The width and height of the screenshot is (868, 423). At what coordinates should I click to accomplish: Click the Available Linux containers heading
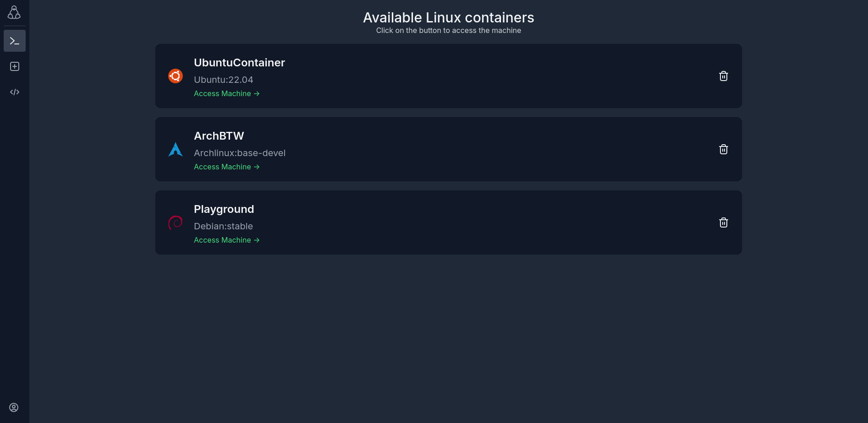[x=448, y=17]
